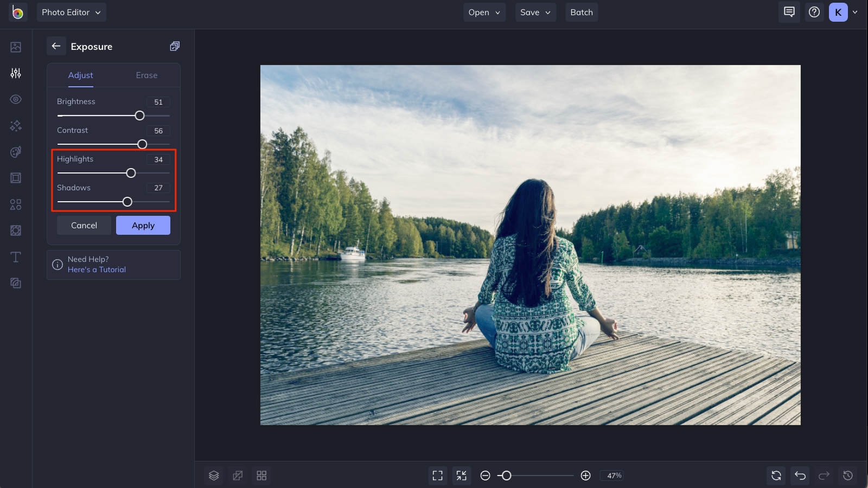Expand the Open dropdown
The height and width of the screenshot is (488, 868).
[483, 12]
